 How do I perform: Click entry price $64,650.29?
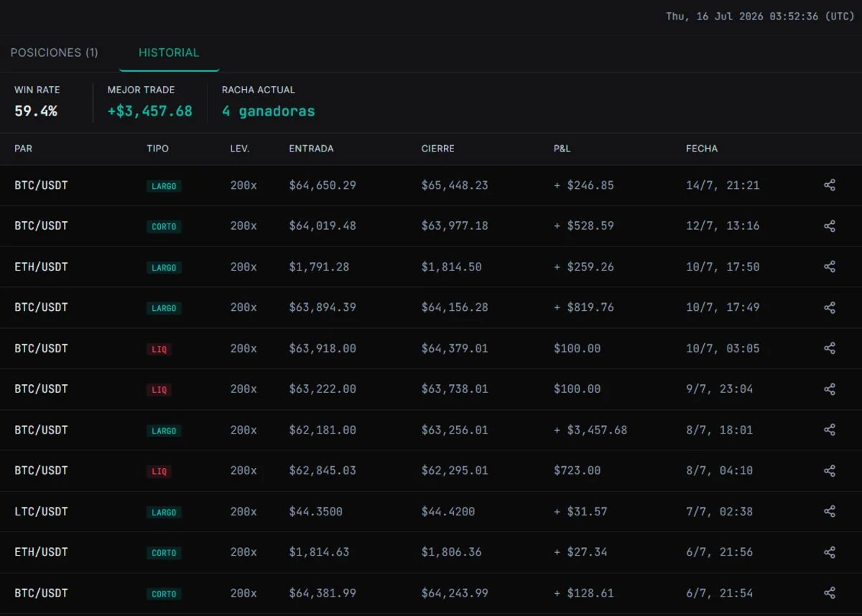click(323, 185)
